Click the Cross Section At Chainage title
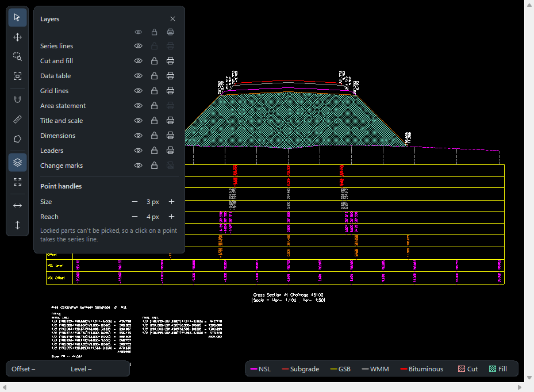The image size is (534, 392). [288, 295]
